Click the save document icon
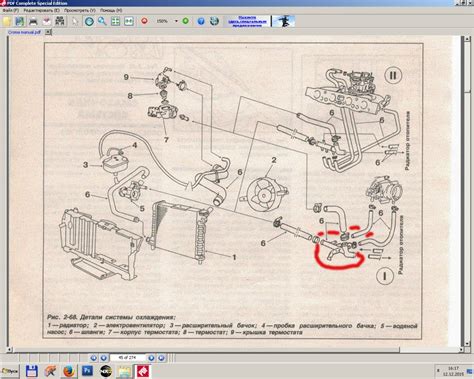The height and width of the screenshot is (379, 474). [x=20, y=22]
